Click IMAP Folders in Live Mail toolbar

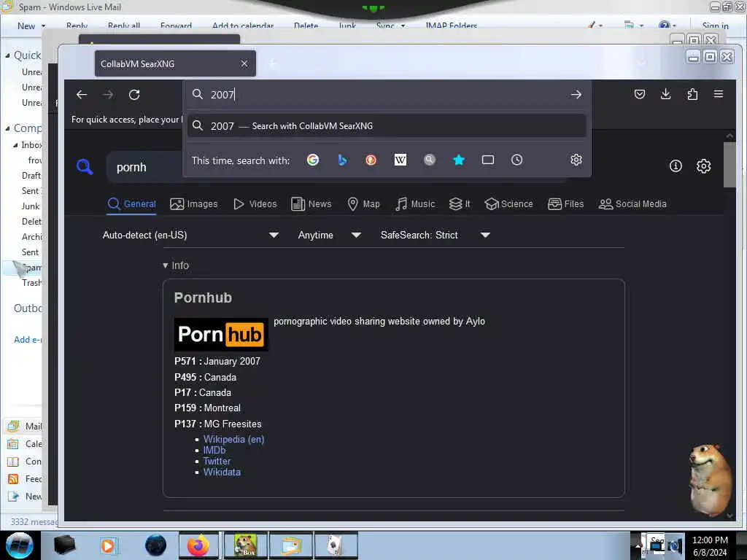pyautogui.click(x=451, y=26)
